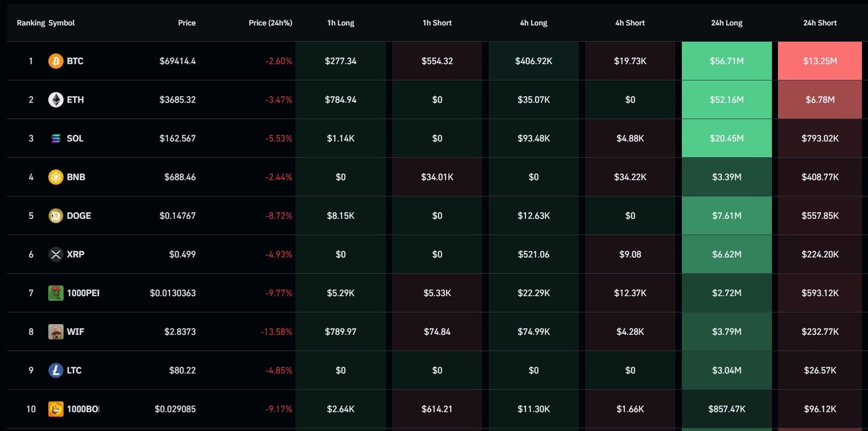Click the $34.01K 1h Short cell
The height and width of the screenshot is (431, 868).
tap(437, 177)
